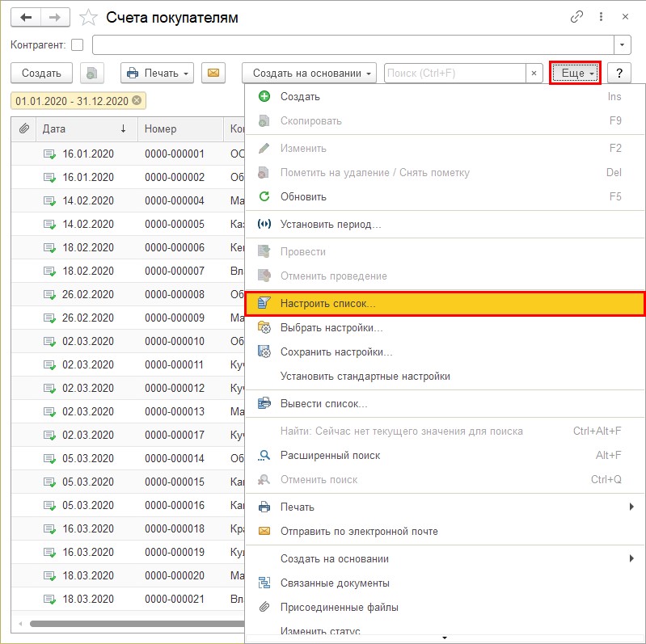
Task: Enable the Контрагент filter checkbox
Action: click(78, 44)
